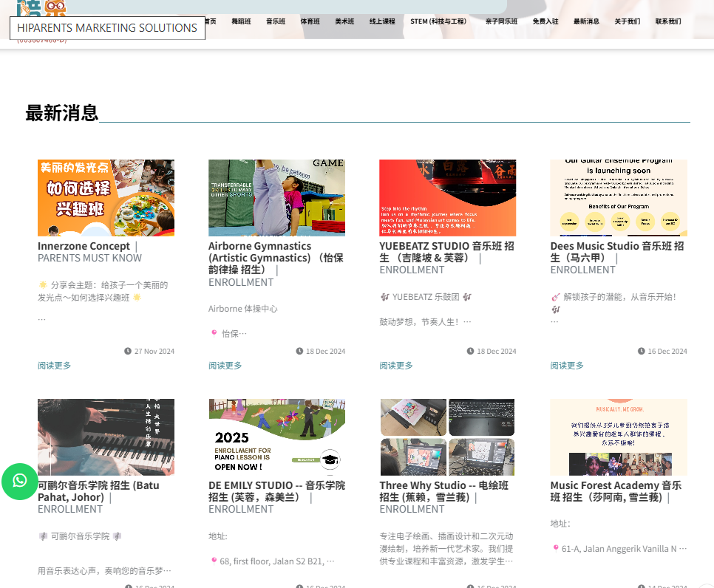Go to 免费入驻 menu item
This screenshot has height=588, width=714.
[545, 21]
